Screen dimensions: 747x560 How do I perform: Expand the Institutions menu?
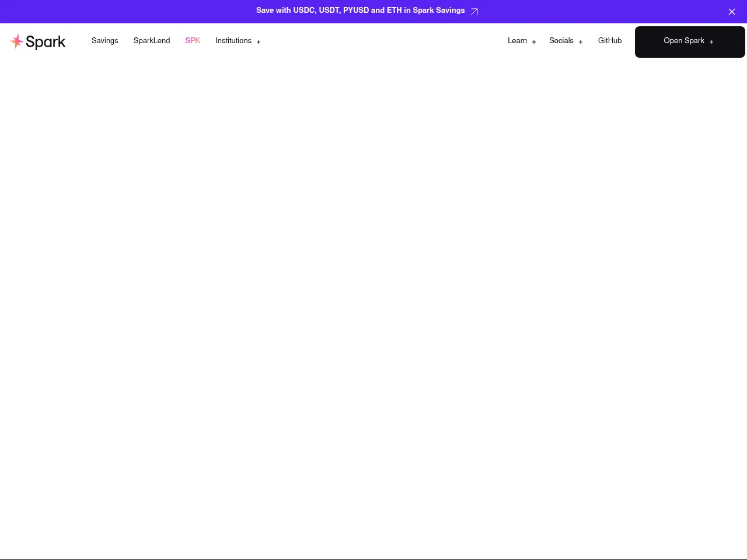click(x=233, y=41)
